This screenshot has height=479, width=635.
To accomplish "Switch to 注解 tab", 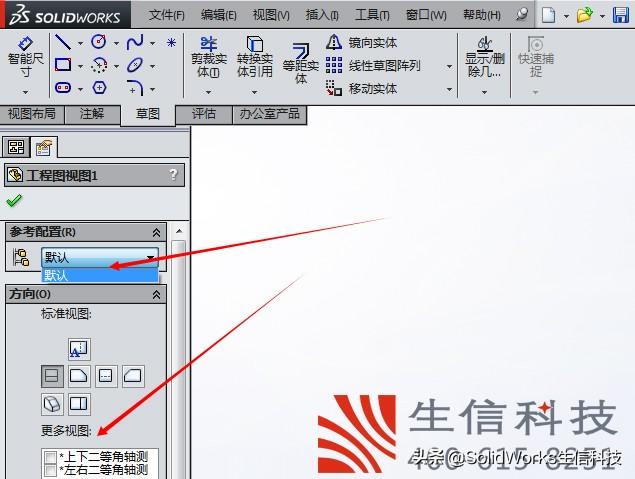I will point(92,114).
